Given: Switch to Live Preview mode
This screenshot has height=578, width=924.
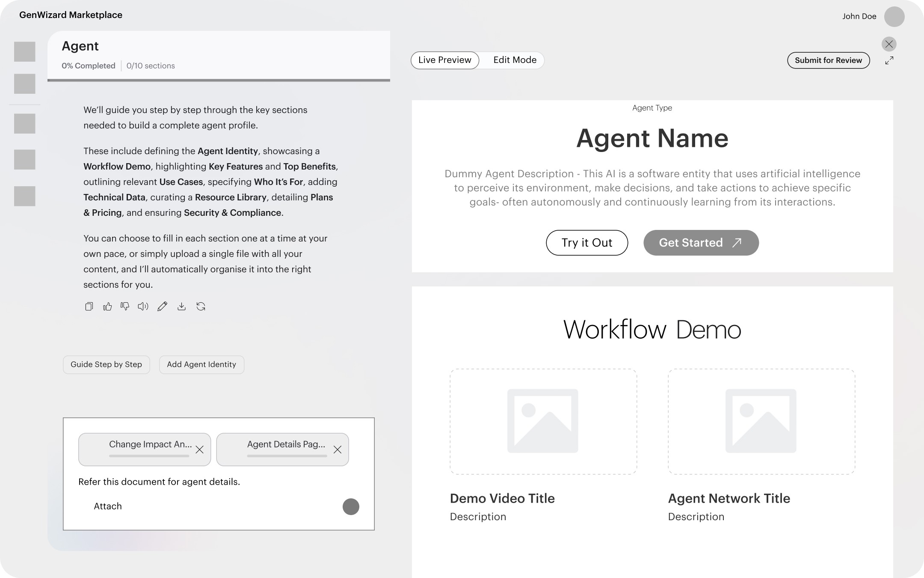Looking at the screenshot, I should [x=444, y=60].
